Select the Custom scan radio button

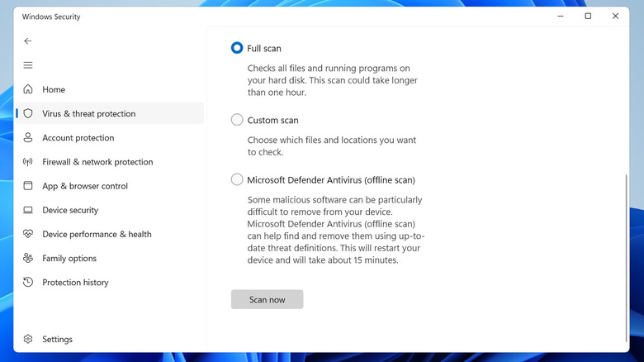click(x=237, y=120)
